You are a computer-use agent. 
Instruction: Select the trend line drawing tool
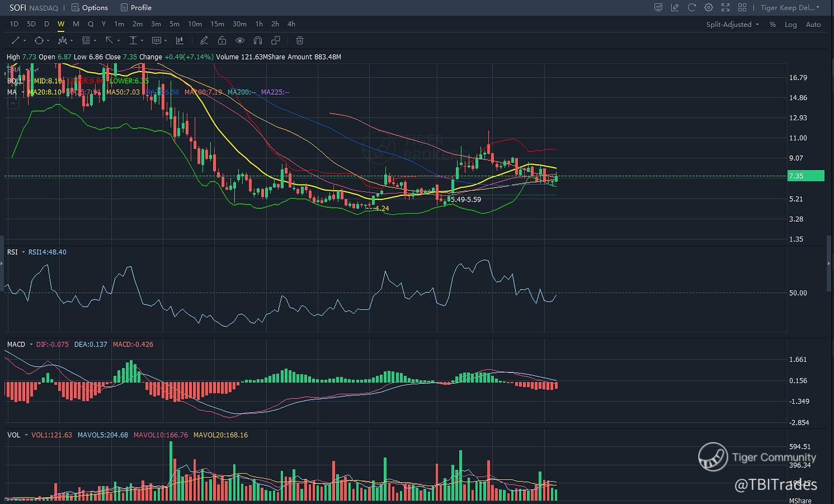point(15,41)
